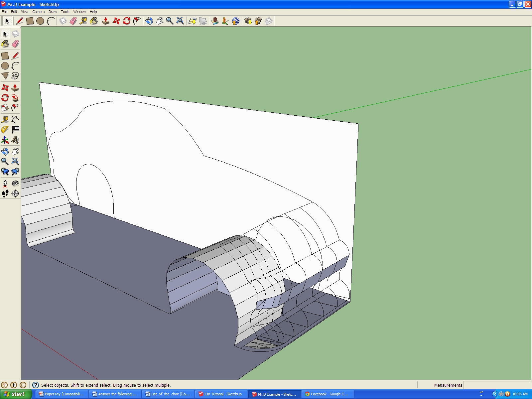Select Paint Bucket in left palette
532x399 pixels.
pos(5,44)
